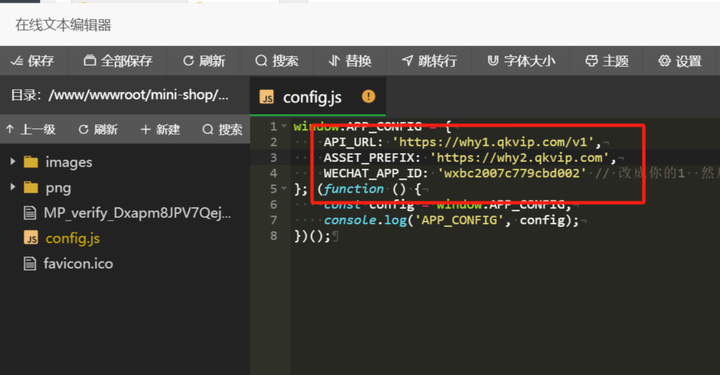This screenshot has width=720, height=375.
Task: Click the 在线文本编辑器 title
Action: click(x=63, y=25)
